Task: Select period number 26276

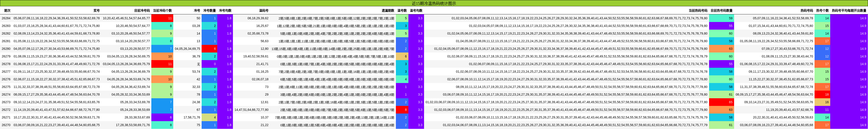Action: click(x=6, y=79)
